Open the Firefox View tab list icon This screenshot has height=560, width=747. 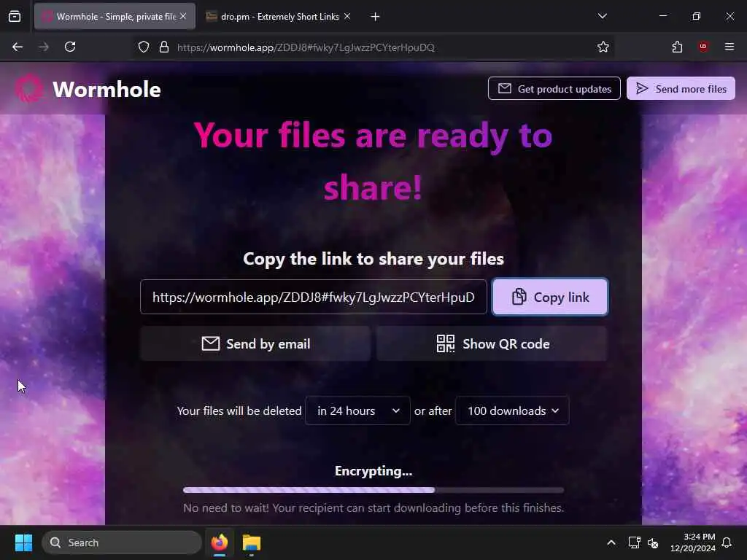[15, 17]
